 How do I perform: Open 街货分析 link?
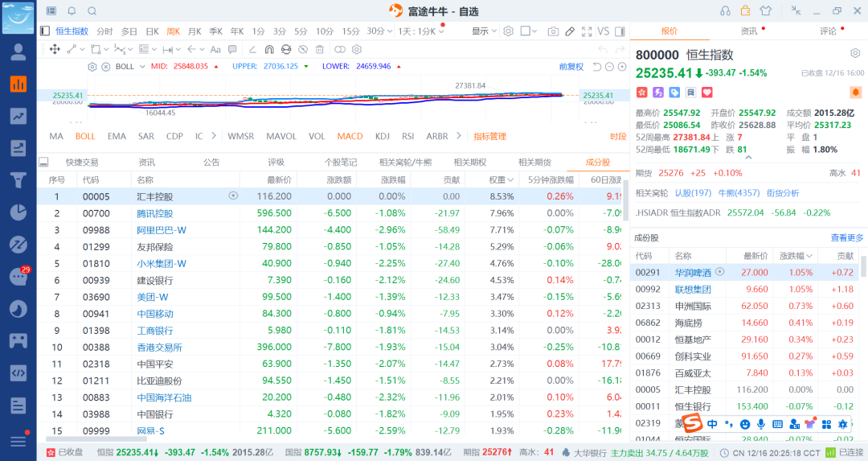point(783,193)
